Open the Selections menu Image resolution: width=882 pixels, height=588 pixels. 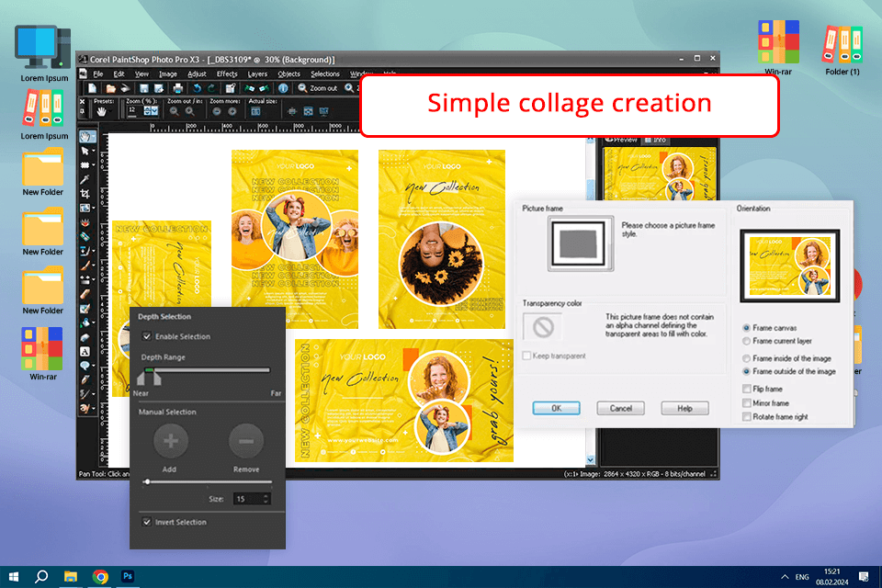(325, 73)
